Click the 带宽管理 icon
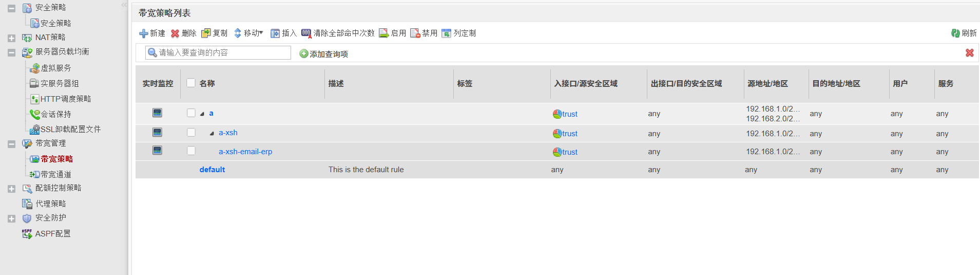Image resolution: width=980 pixels, height=275 pixels. click(27, 144)
